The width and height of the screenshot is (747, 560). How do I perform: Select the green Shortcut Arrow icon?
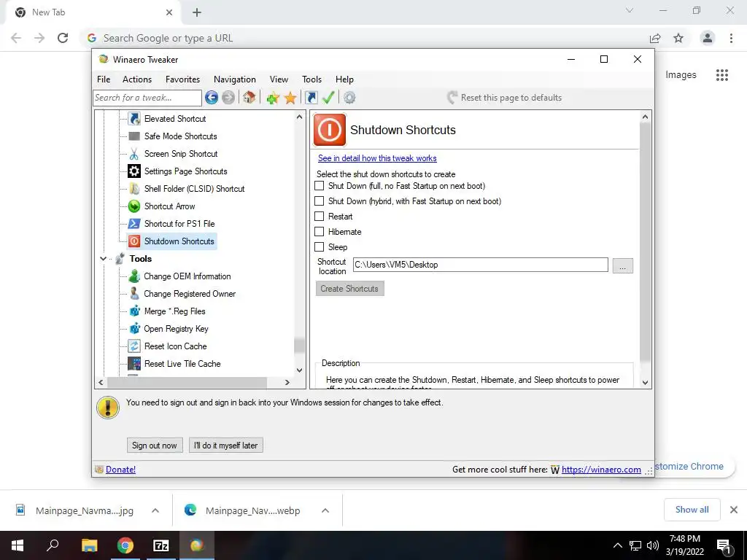point(134,206)
